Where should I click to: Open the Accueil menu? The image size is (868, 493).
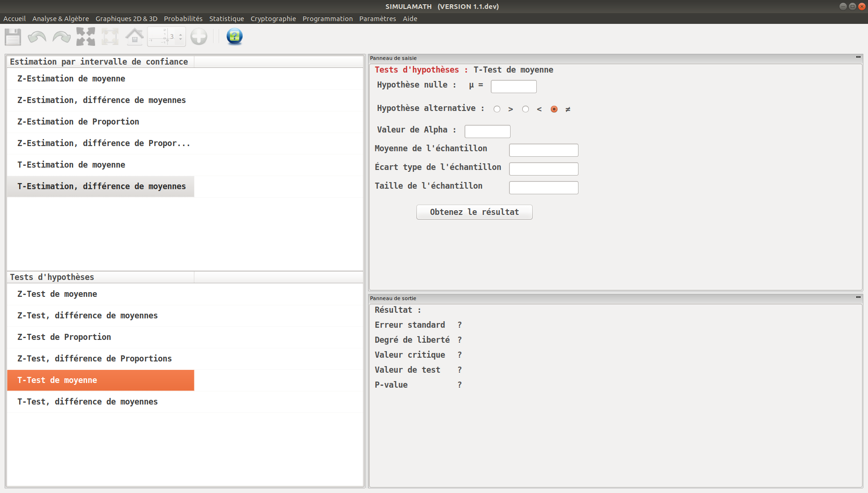(x=15, y=19)
